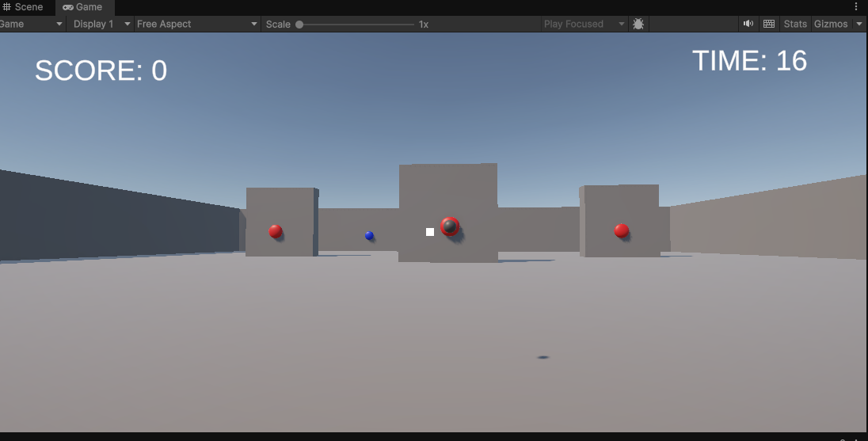868x441 pixels.
Task: Open the Game view type dropdown
Action: point(31,24)
